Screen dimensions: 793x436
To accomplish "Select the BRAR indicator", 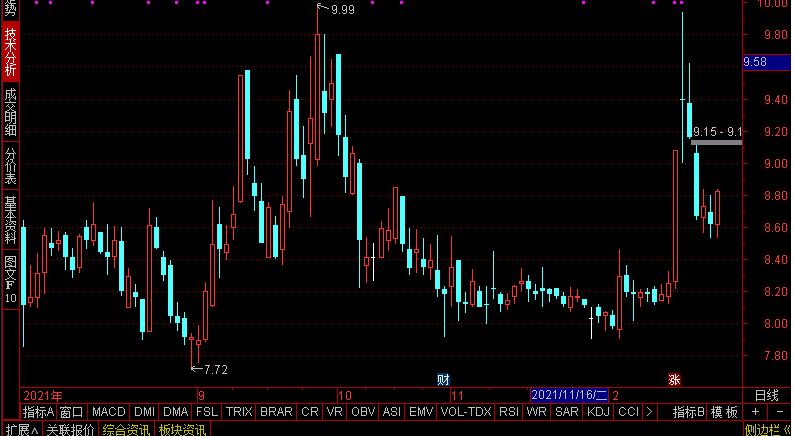I will click(276, 412).
